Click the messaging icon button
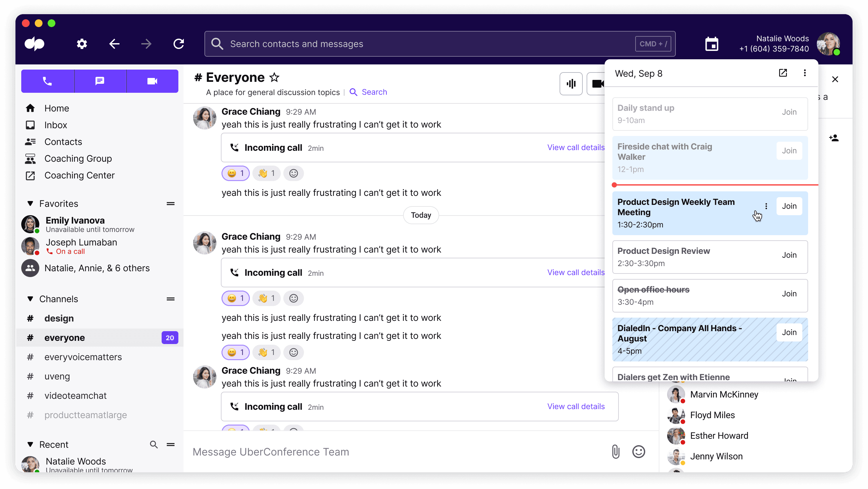The image size is (868, 489). (x=99, y=81)
